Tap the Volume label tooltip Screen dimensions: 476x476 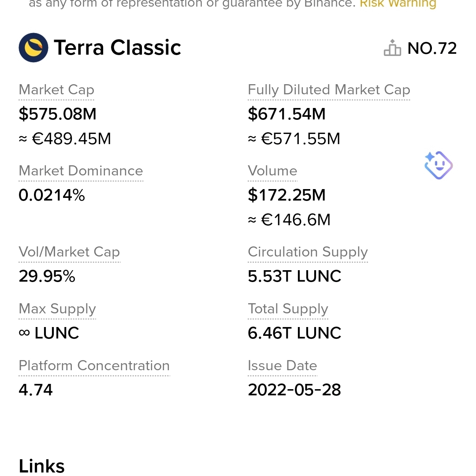[x=272, y=171]
